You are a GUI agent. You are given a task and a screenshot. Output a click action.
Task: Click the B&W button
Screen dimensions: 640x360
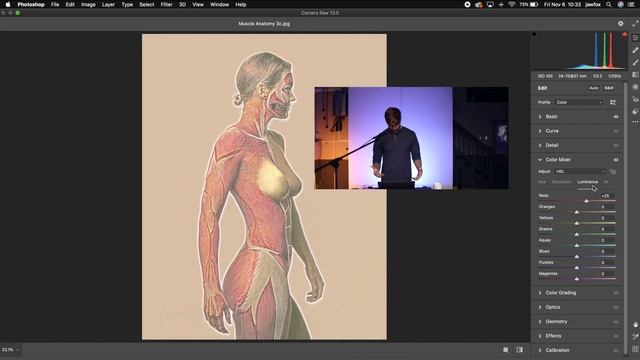pyautogui.click(x=609, y=88)
